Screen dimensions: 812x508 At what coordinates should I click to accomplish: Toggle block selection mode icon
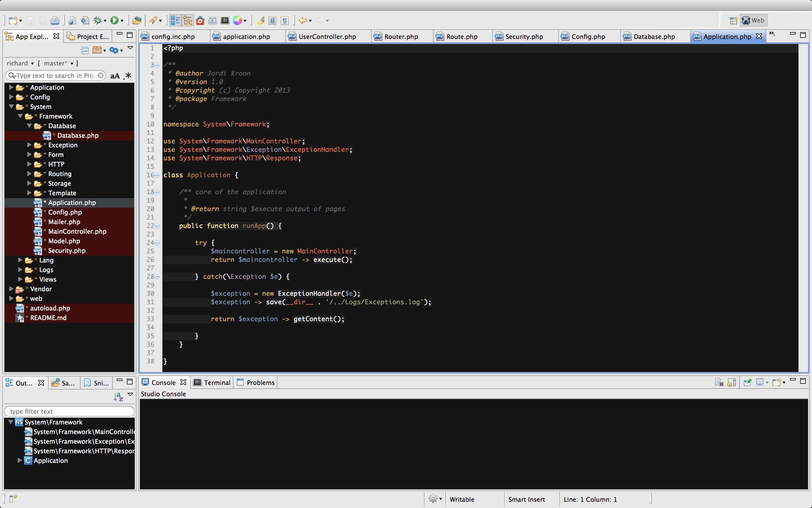pos(272,21)
